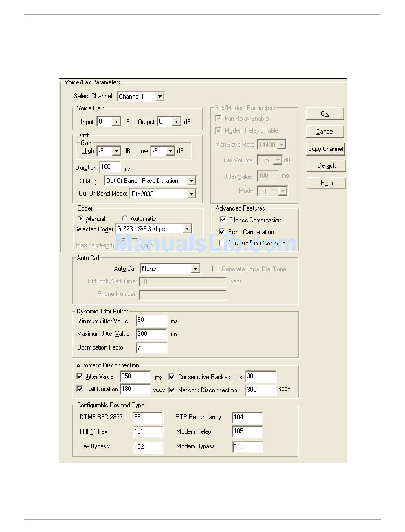The width and height of the screenshot is (405, 532).
Task: Open the Out Of Band Mode dropdown
Action: pos(163,194)
